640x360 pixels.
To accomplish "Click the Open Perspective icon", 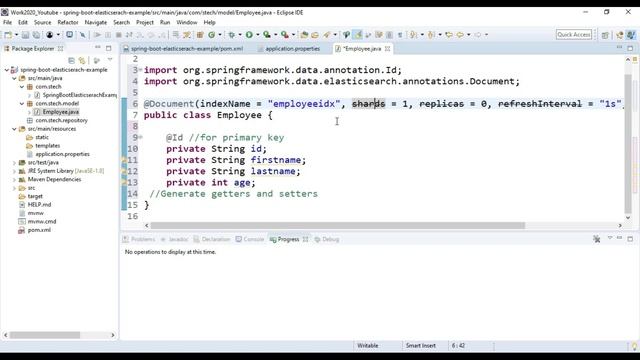I will [605, 35].
